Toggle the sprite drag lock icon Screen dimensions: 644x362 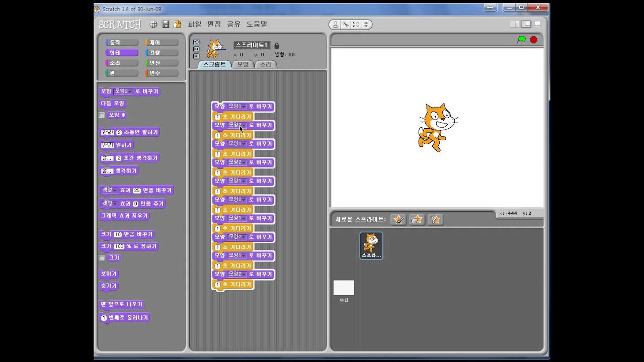[x=277, y=45]
